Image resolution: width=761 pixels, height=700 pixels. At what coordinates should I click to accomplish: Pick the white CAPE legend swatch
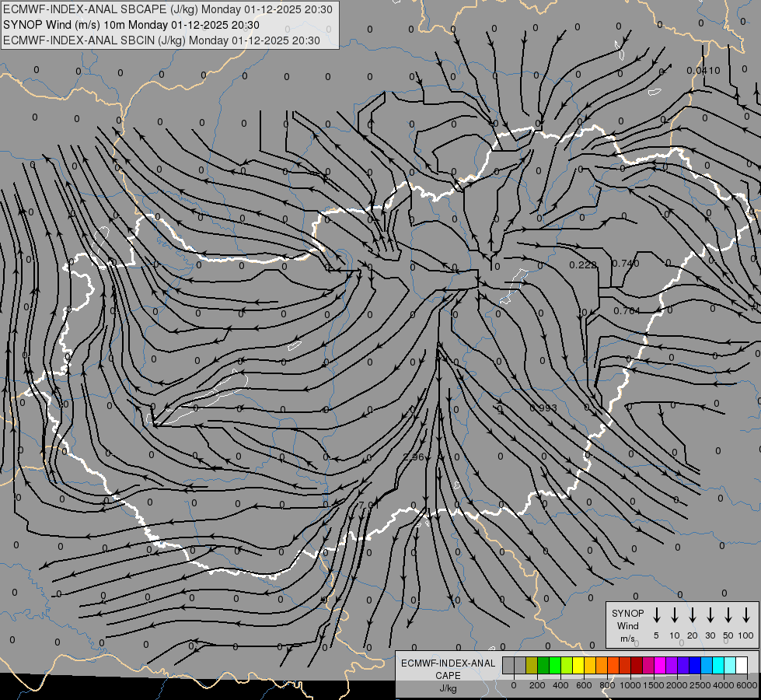(x=741, y=665)
